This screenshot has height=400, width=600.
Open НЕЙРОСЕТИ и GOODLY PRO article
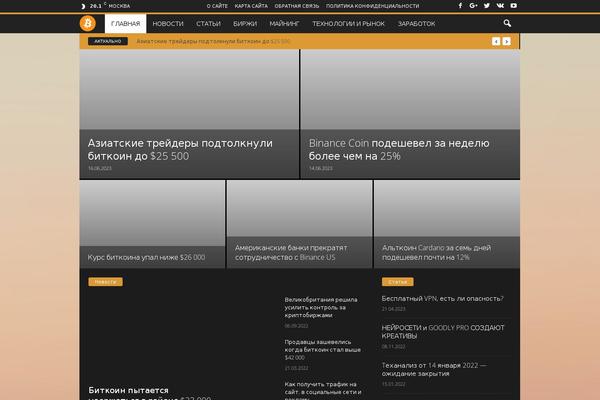click(x=443, y=332)
